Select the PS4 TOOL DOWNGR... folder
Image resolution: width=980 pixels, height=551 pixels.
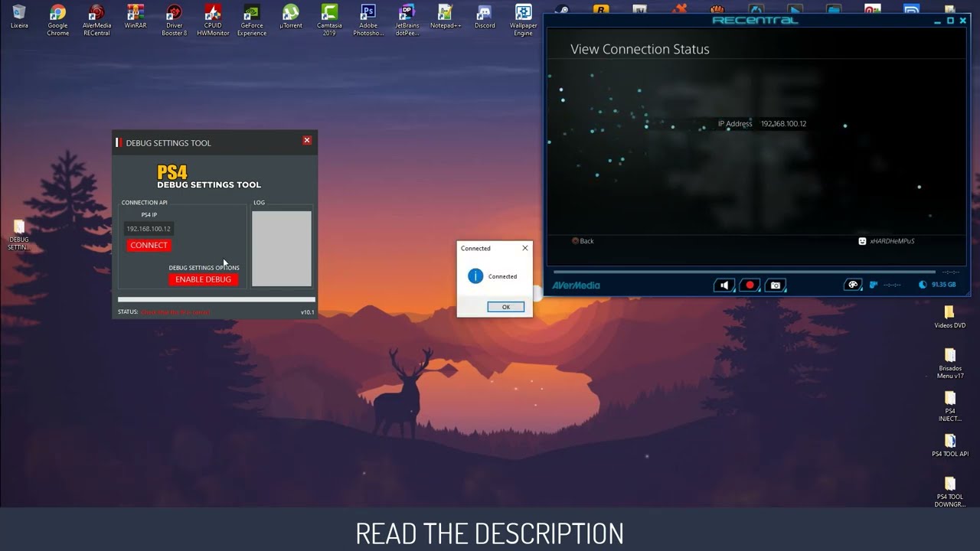(950, 492)
